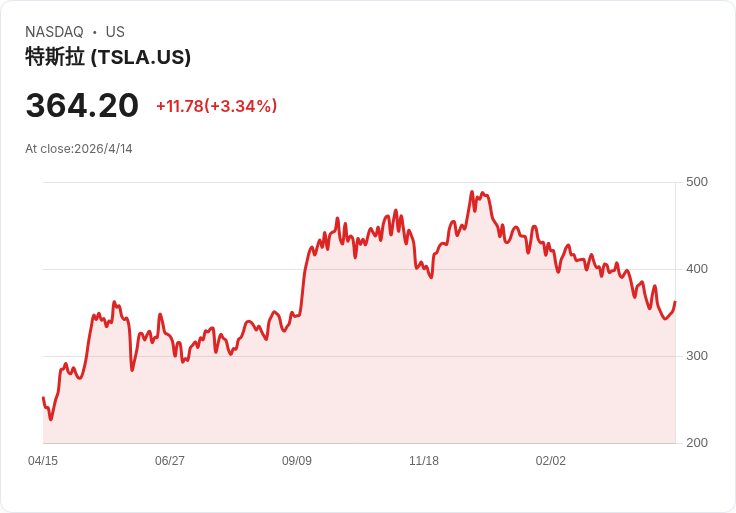Click the rightmost end of the price line
The width and height of the screenshot is (736, 513).
[x=675, y=302]
